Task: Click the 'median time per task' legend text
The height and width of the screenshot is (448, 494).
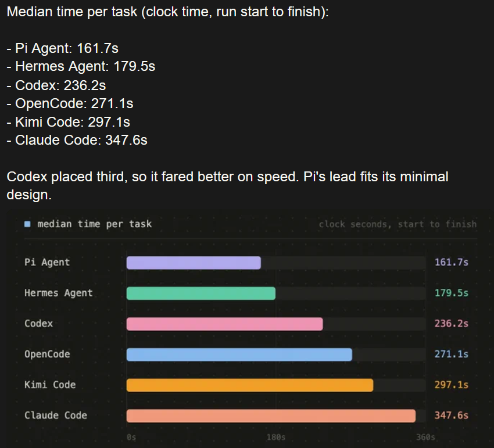Action: [x=95, y=224]
